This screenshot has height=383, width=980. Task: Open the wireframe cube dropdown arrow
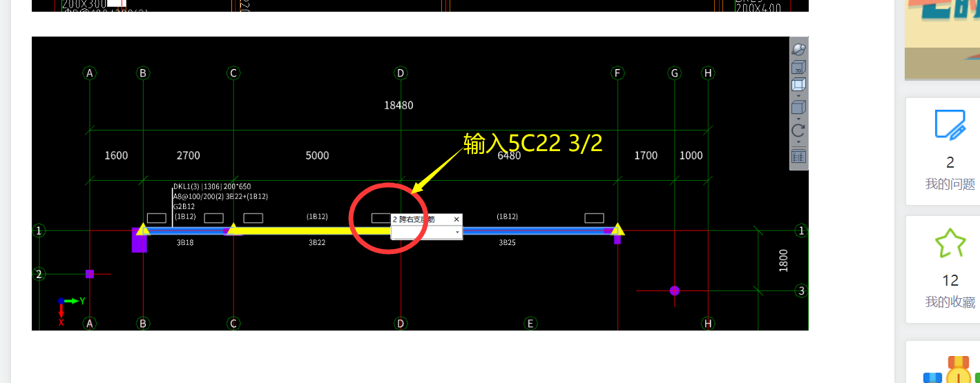tap(798, 96)
